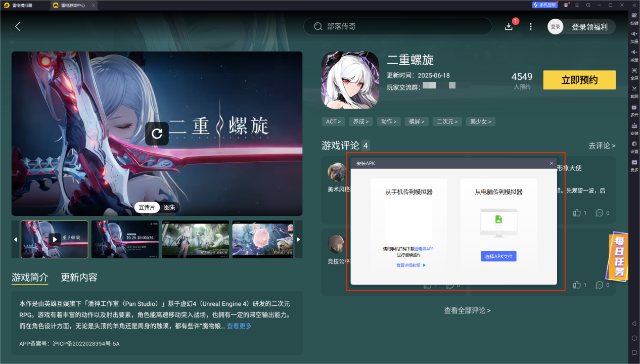Open the 多开 multi-instance tool

click(x=634, y=110)
